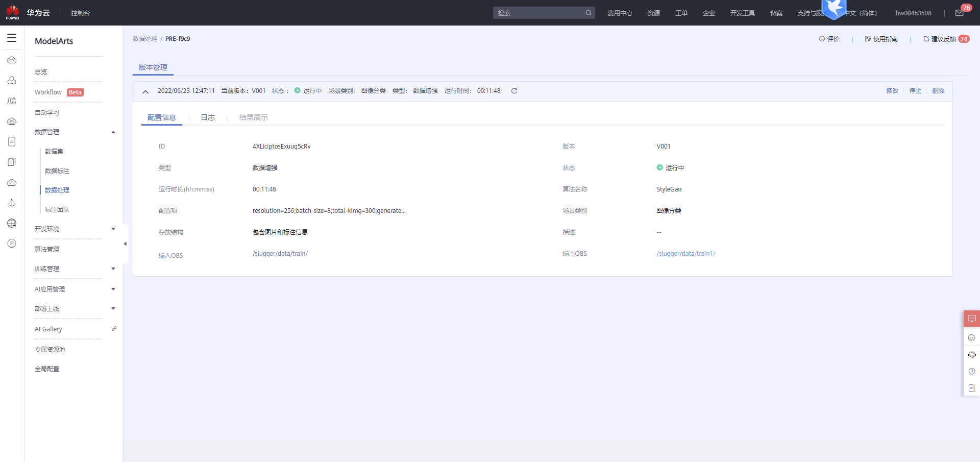
Task: Open 数据标注 in sidebar
Action: 57,171
